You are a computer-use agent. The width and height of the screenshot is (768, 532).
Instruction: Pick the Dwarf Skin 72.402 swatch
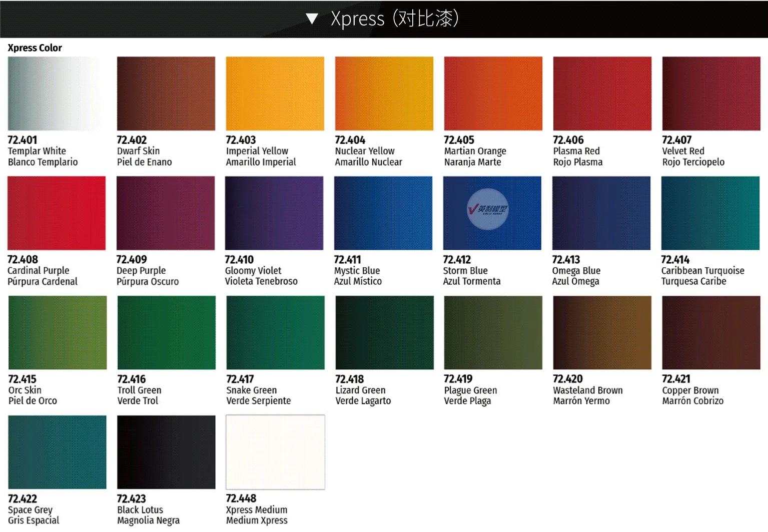tap(166, 94)
